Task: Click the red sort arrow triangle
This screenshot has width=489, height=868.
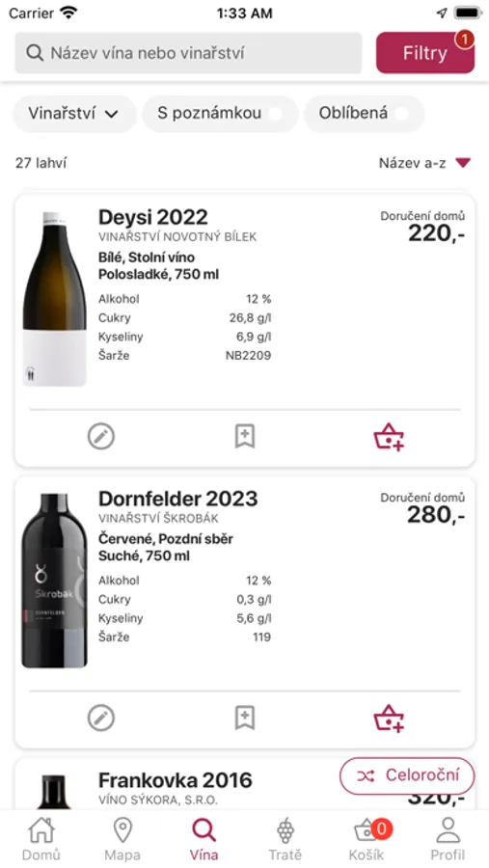Action: (463, 163)
